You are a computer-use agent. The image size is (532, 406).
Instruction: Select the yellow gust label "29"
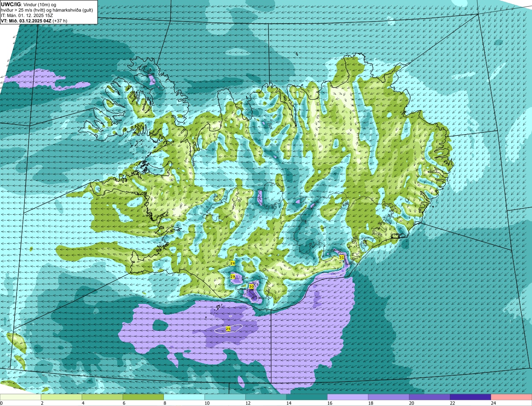coord(233,276)
